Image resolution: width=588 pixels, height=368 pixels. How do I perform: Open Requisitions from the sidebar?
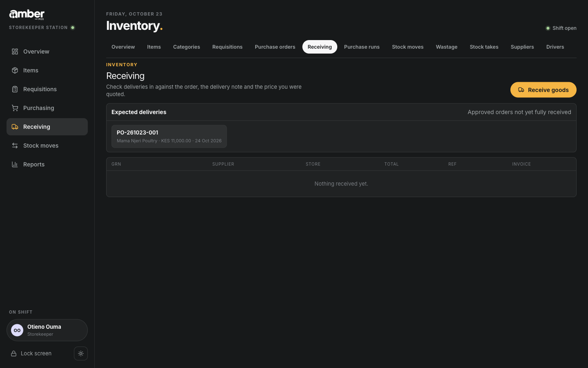47,89
